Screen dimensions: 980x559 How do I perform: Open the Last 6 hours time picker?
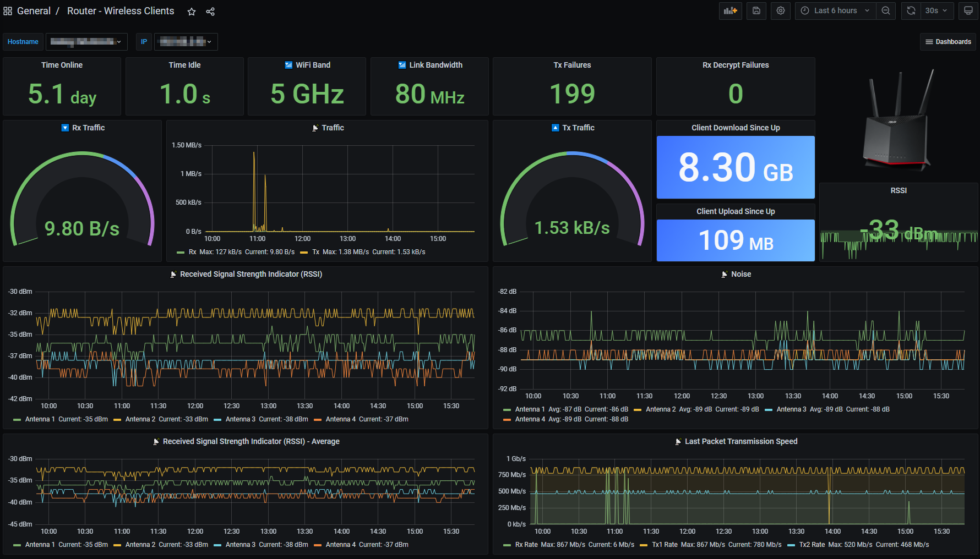(835, 11)
